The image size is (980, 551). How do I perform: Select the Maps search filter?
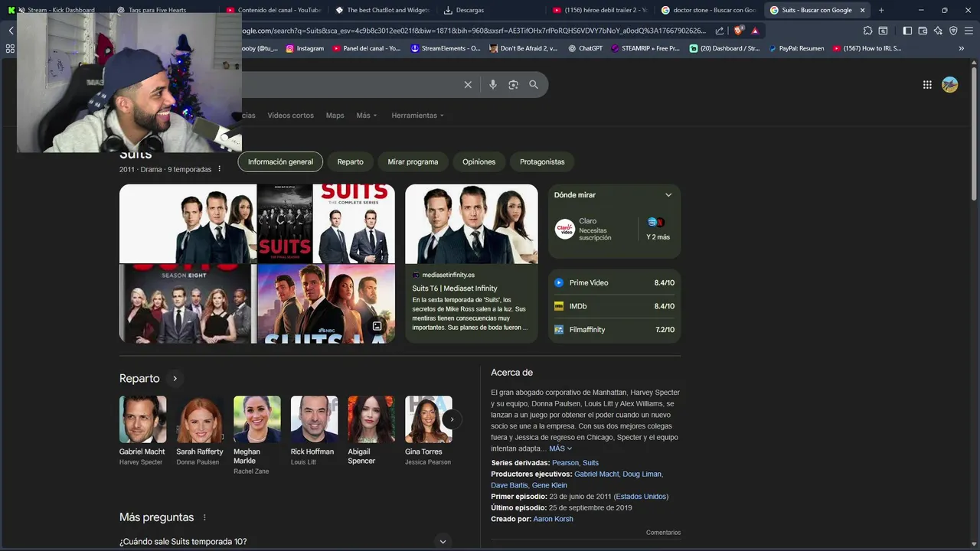click(x=335, y=116)
